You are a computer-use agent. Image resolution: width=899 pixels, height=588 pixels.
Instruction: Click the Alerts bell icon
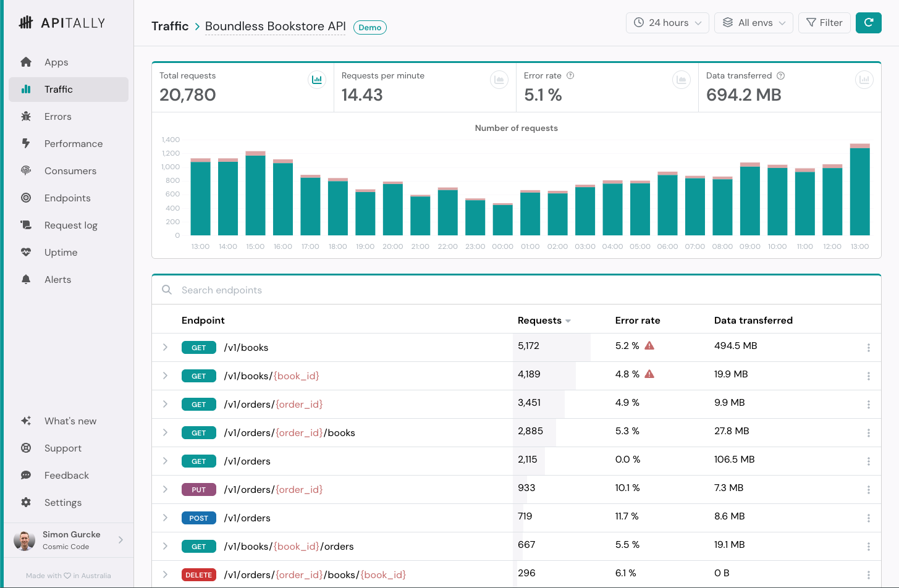[26, 279]
